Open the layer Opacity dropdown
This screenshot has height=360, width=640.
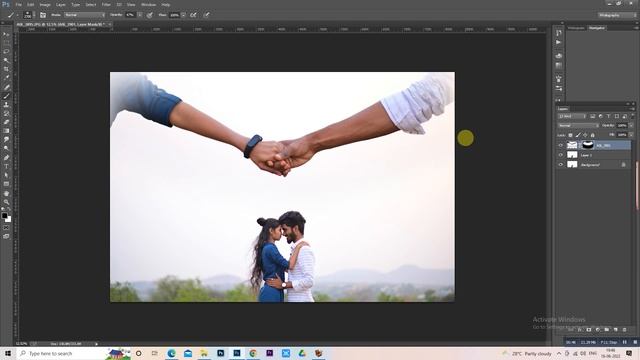click(x=631, y=126)
